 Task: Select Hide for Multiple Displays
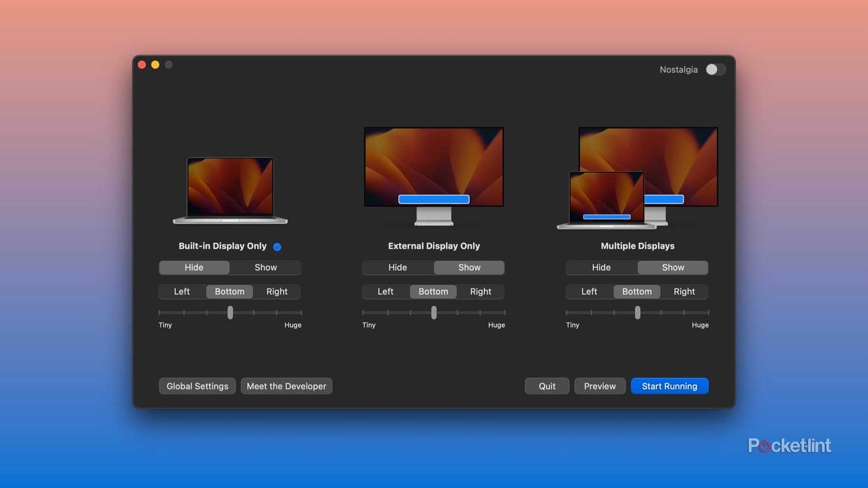tap(601, 268)
